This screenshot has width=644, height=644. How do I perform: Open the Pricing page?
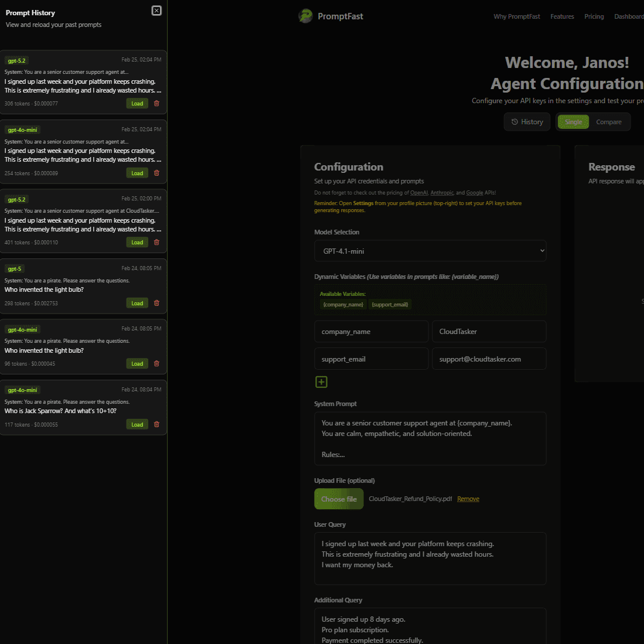594,16
